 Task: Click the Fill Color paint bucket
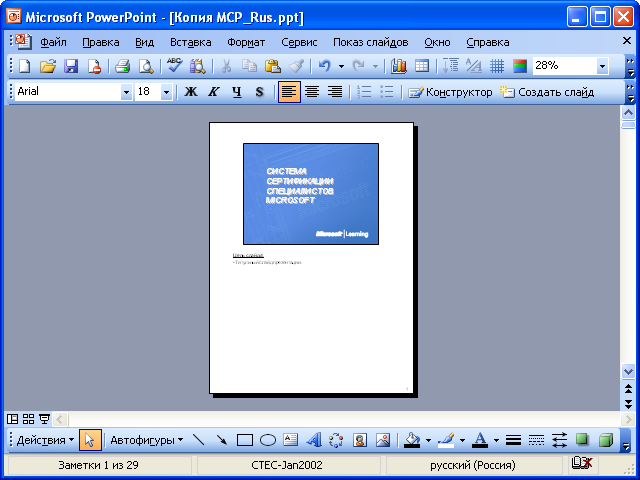[x=412, y=440]
